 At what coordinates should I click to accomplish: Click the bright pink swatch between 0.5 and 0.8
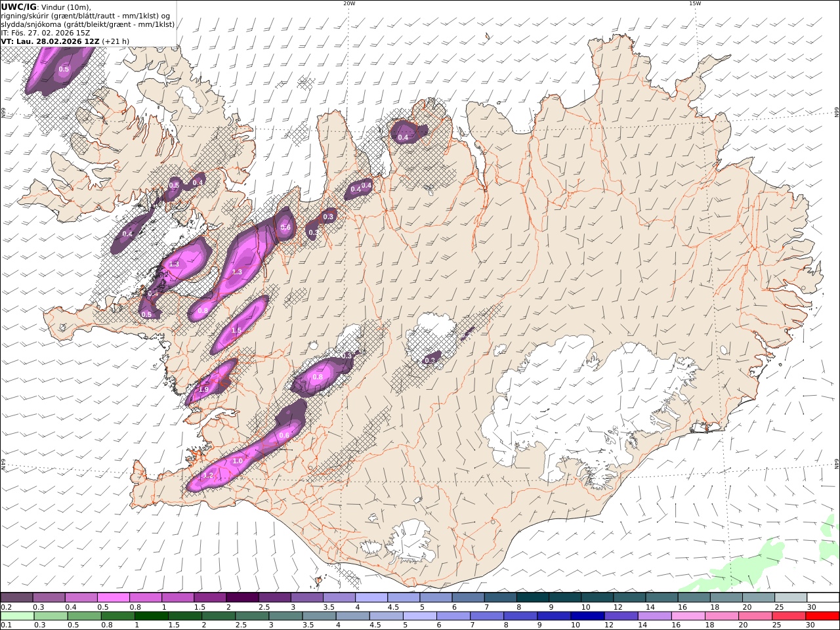click(113, 598)
